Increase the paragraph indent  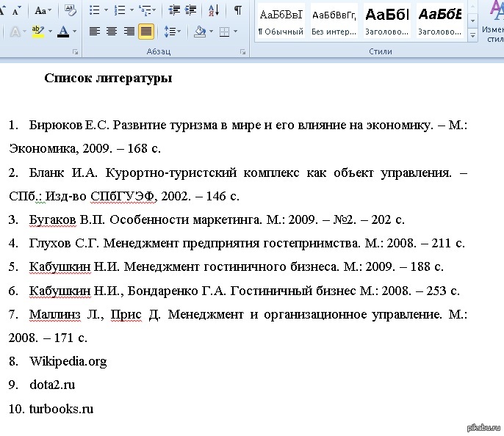(x=190, y=10)
